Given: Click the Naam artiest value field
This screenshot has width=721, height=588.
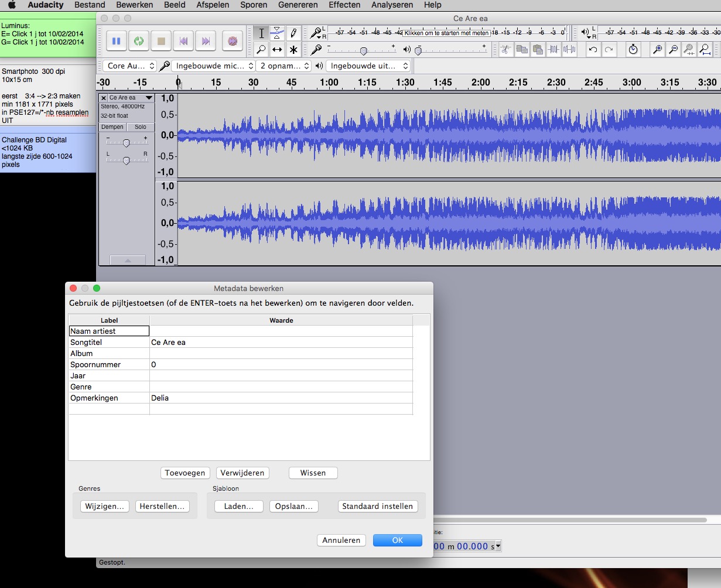Looking at the screenshot, I should click(x=281, y=331).
